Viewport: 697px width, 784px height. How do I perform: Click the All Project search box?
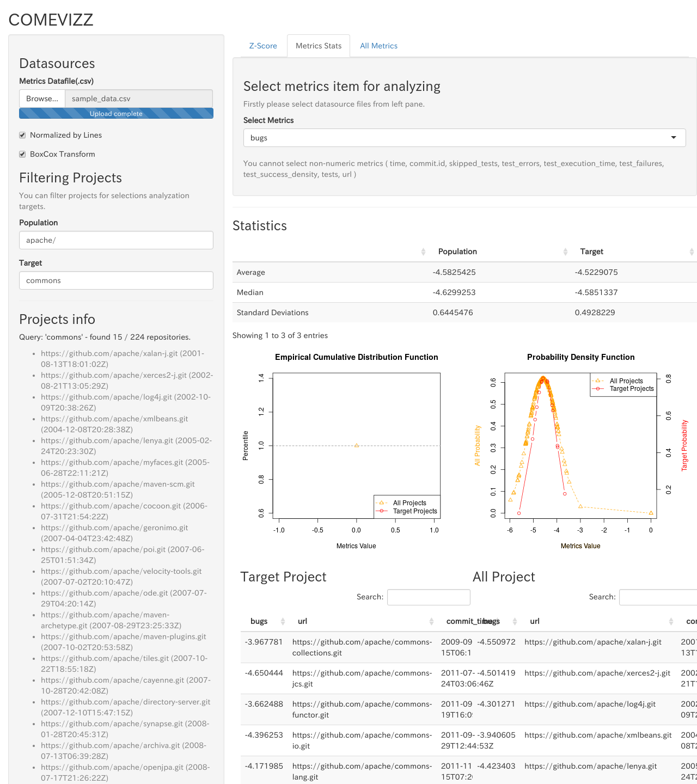click(x=658, y=597)
